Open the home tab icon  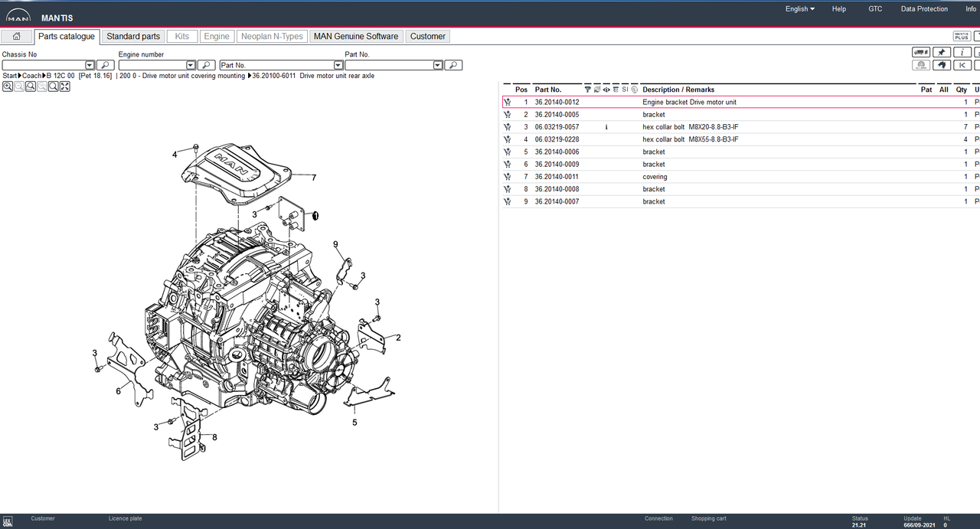16,36
